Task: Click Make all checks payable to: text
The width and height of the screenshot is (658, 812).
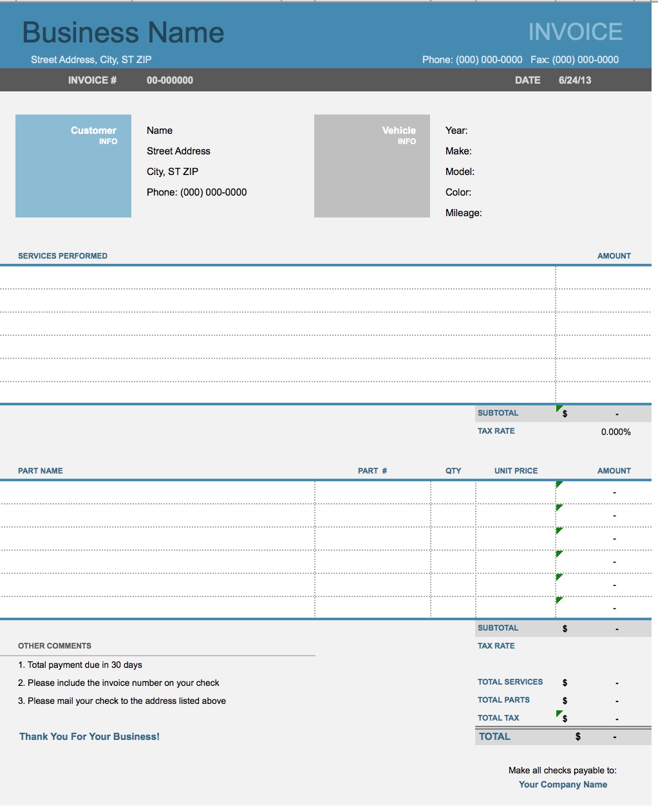Action: [x=563, y=770]
